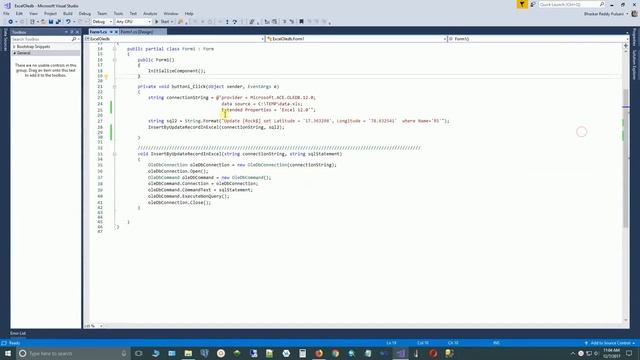Image resolution: width=640 pixels, height=360 pixels.
Task: Click the Save icon in toolbar
Action: [x=51, y=22]
